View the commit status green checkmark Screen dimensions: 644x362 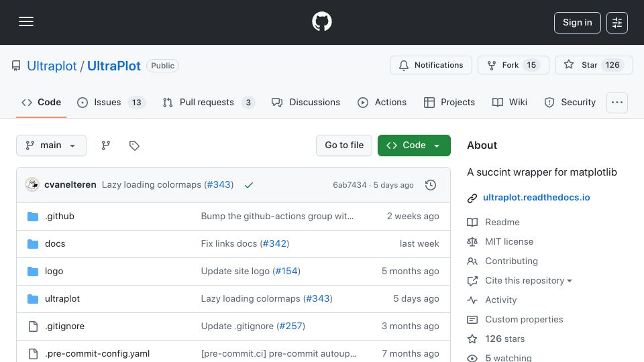tap(248, 185)
